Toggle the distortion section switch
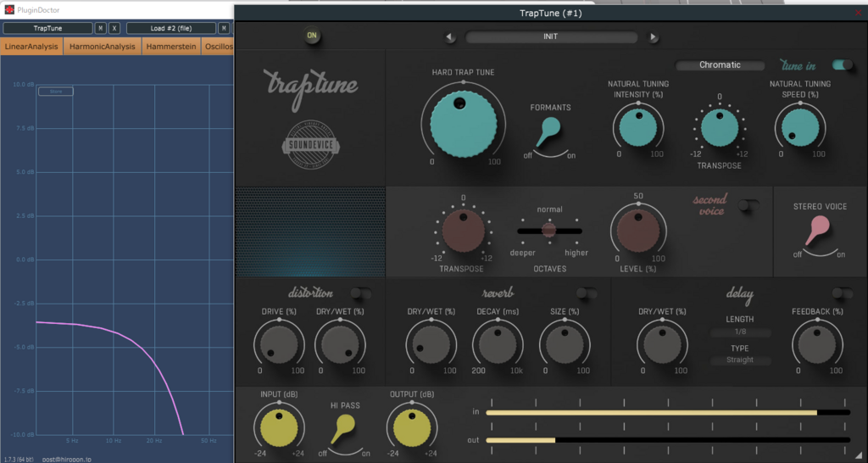The image size is (868, 463). (x=361, y=293)
